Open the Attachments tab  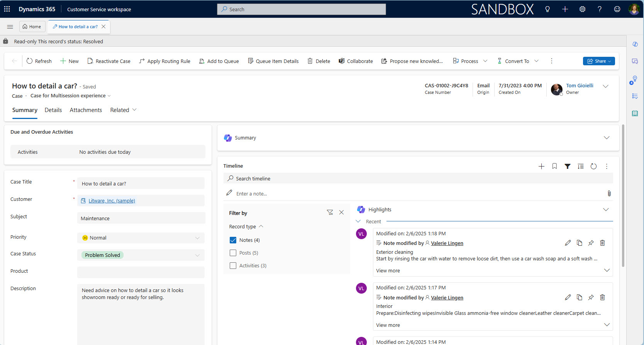coord(86,110)
